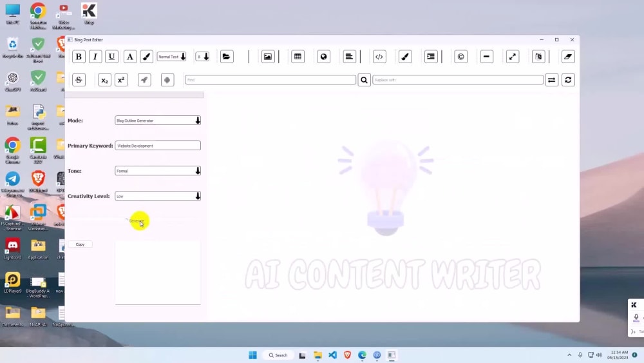
Task: Click the indent icon
Action: [x=431, y=57]
